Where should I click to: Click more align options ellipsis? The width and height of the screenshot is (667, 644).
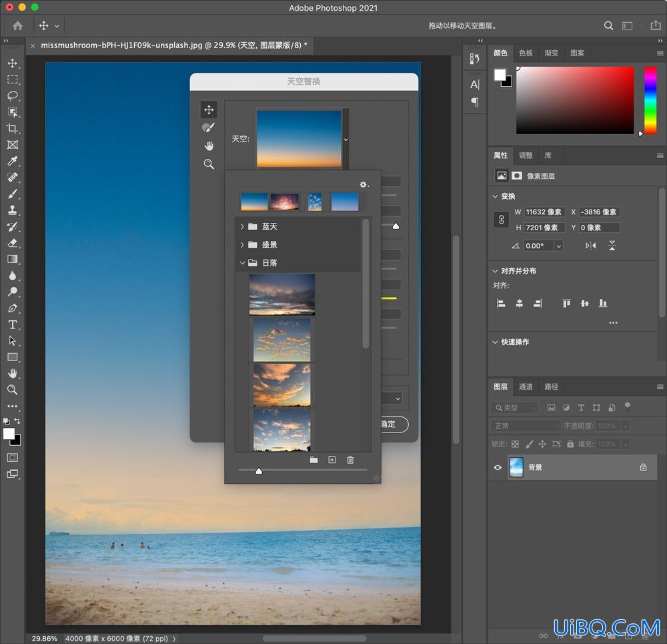(x=613, y=322)
